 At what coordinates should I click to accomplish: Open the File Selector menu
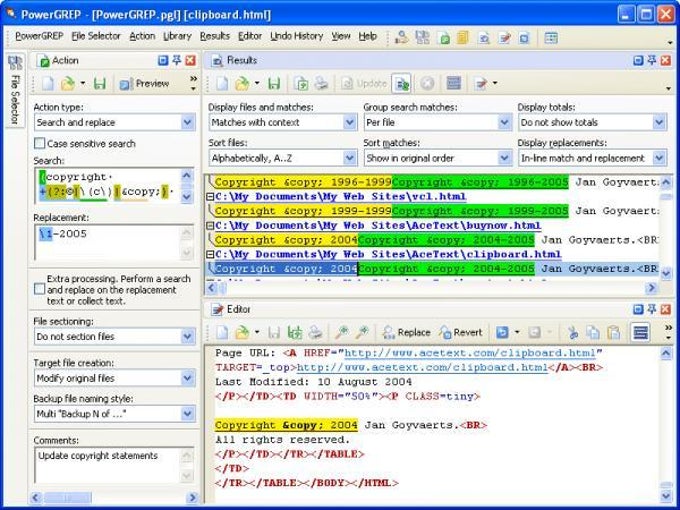(x=96, y=36)
